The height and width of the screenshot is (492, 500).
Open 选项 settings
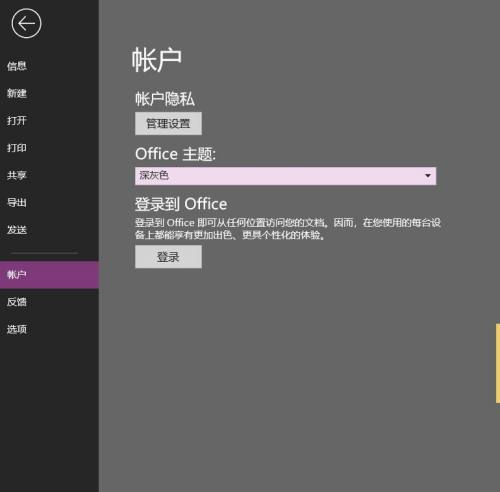point(17,329)
